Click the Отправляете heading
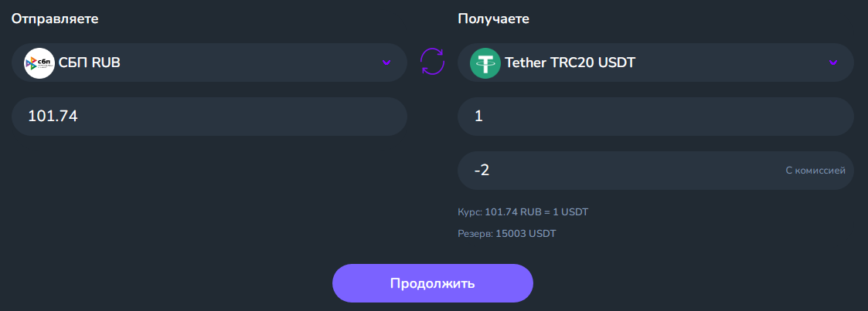868x311 pixels. point(55,19)
